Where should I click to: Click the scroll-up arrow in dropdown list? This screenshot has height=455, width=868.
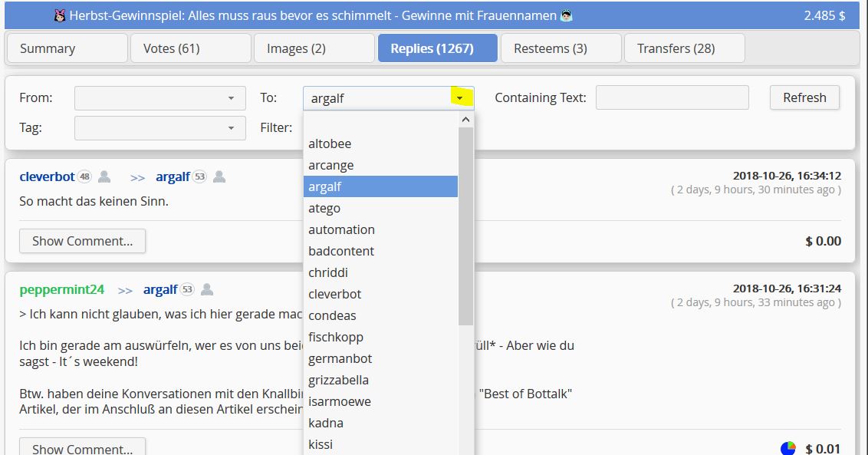[465, 120]
